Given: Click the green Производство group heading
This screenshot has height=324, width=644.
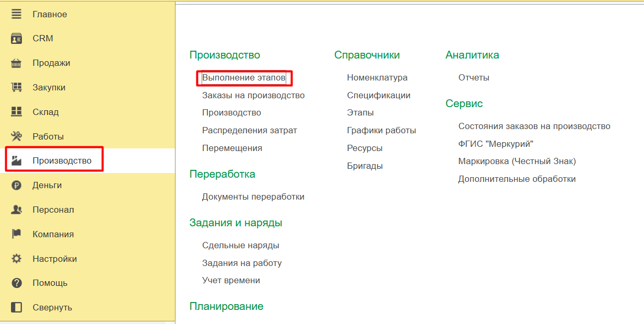Looking at the screenshot, I should (225, 55).
